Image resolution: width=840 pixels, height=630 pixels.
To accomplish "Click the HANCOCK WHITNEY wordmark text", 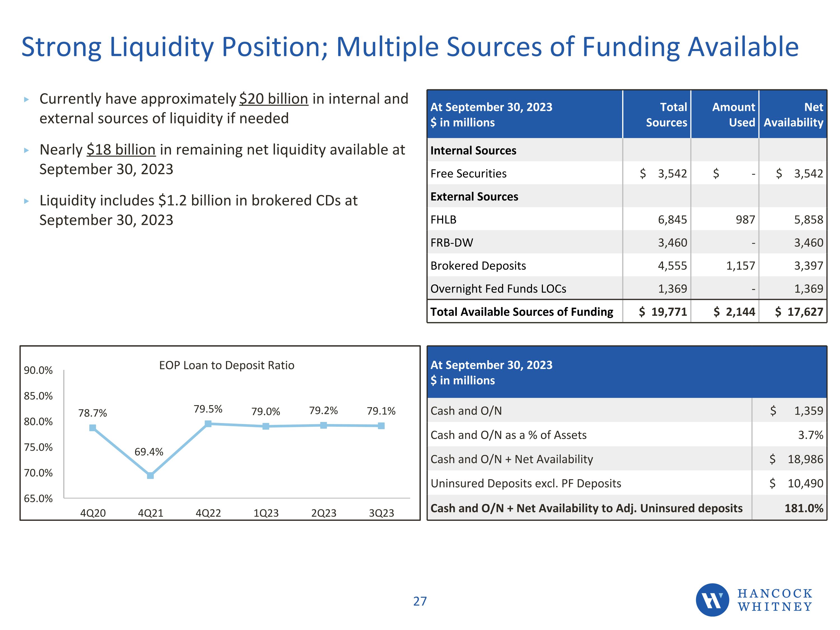I will 775,600.
